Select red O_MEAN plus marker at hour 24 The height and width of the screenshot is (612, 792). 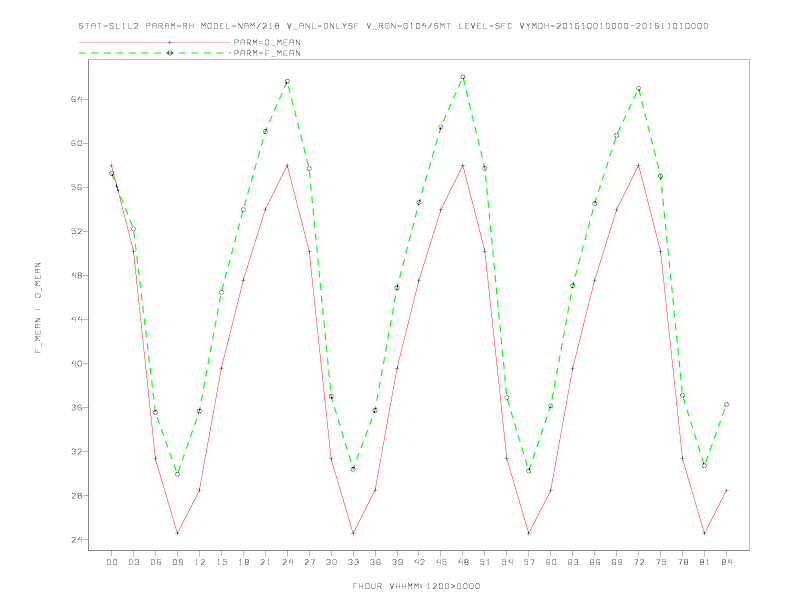(x=287, y=166)
